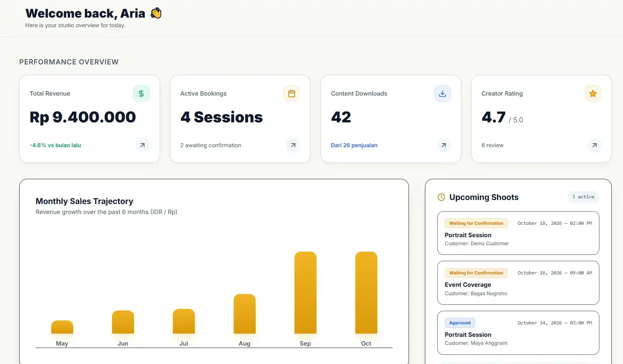Open Creator Rating details via arrow icon
The height and width of the screenshot is (364, 623).
click(595, 145)
